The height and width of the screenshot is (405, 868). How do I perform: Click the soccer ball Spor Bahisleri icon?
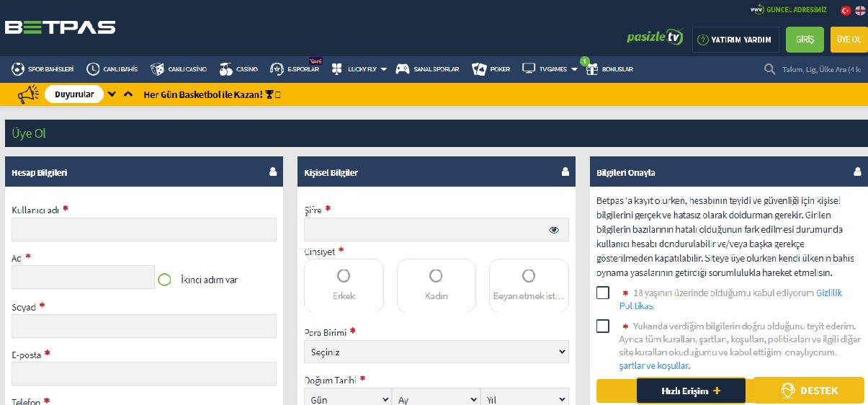coord(17,69)
